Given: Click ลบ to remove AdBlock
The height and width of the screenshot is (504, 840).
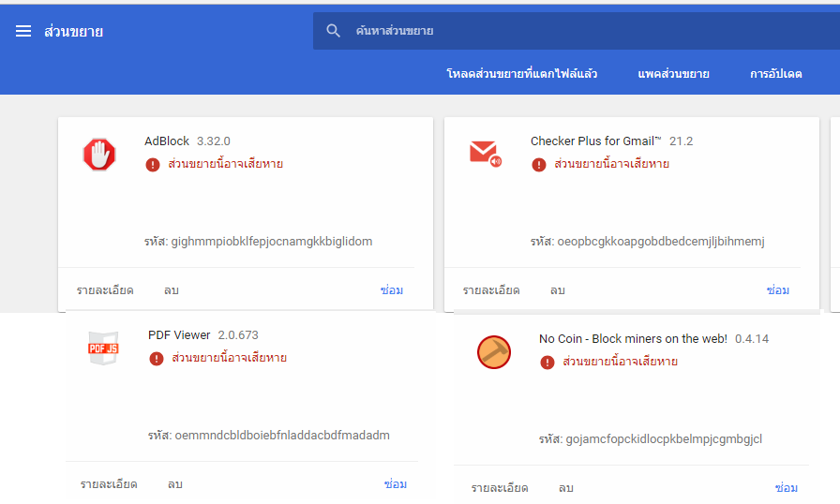Looking at the screenshot, I should point(172,290).
